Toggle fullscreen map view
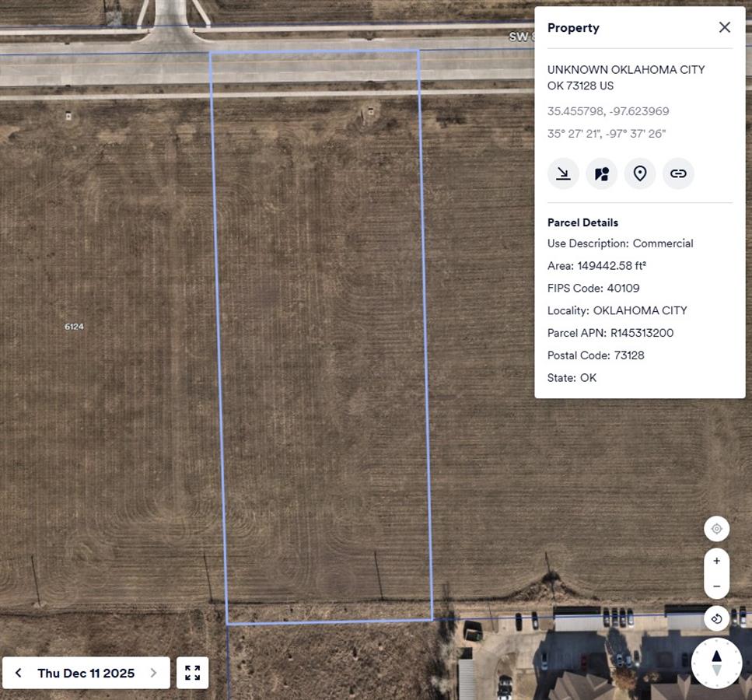 192,673
